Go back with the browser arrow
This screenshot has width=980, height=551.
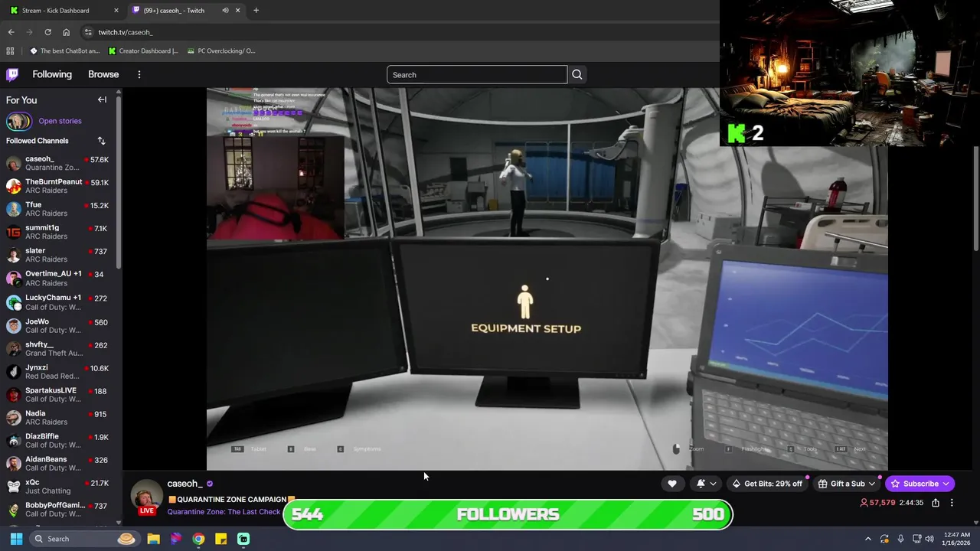tap(11, 32)
